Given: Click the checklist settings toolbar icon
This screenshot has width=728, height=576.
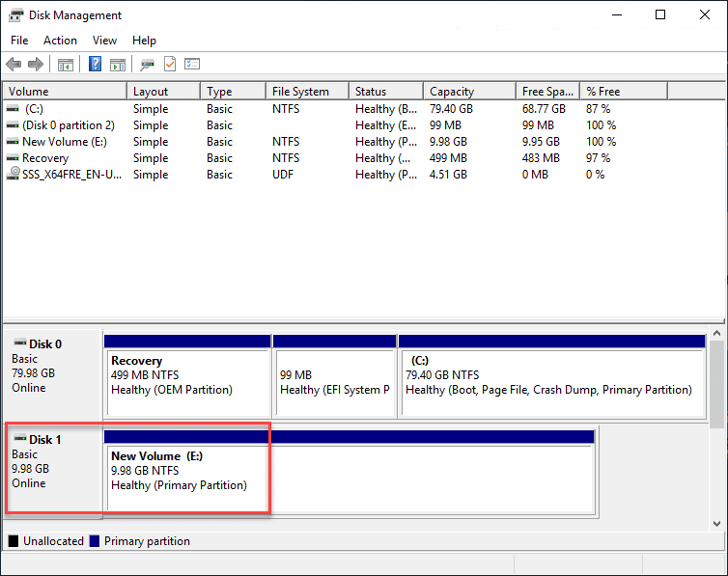Looking at the screenshot, I should coord(192,64).
